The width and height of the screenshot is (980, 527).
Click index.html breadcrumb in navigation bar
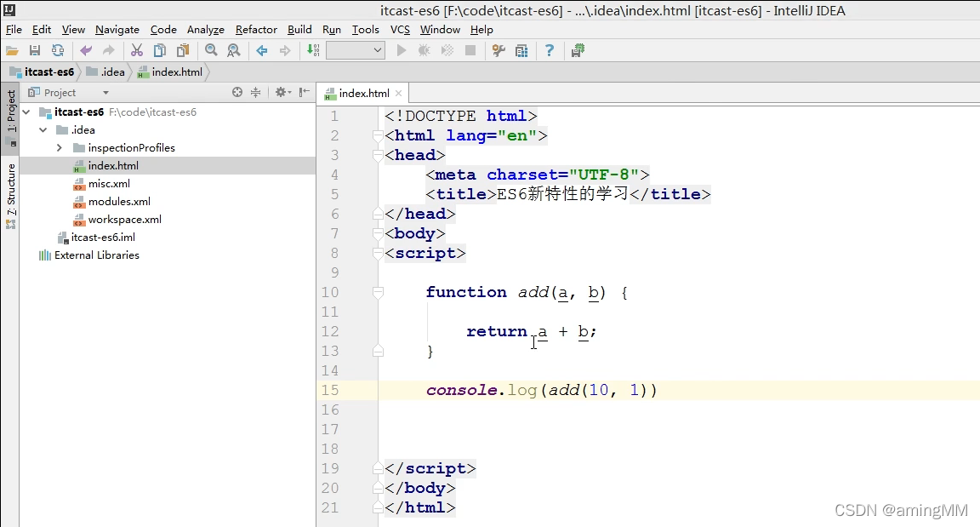170,72
